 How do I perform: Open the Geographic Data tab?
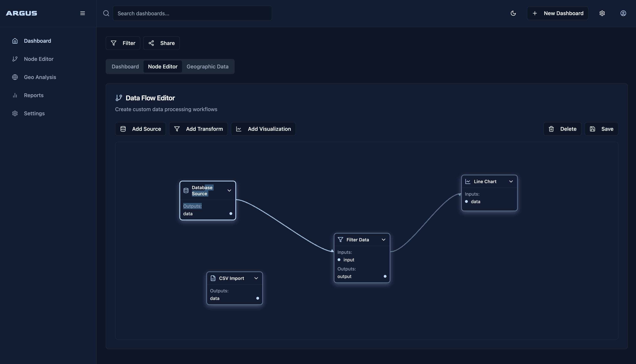[208, 67]
